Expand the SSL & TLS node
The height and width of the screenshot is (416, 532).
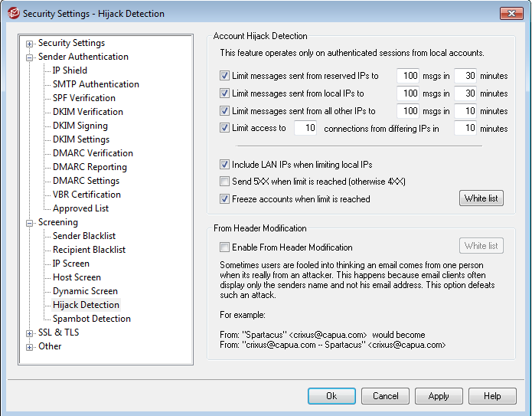(30, 333)
